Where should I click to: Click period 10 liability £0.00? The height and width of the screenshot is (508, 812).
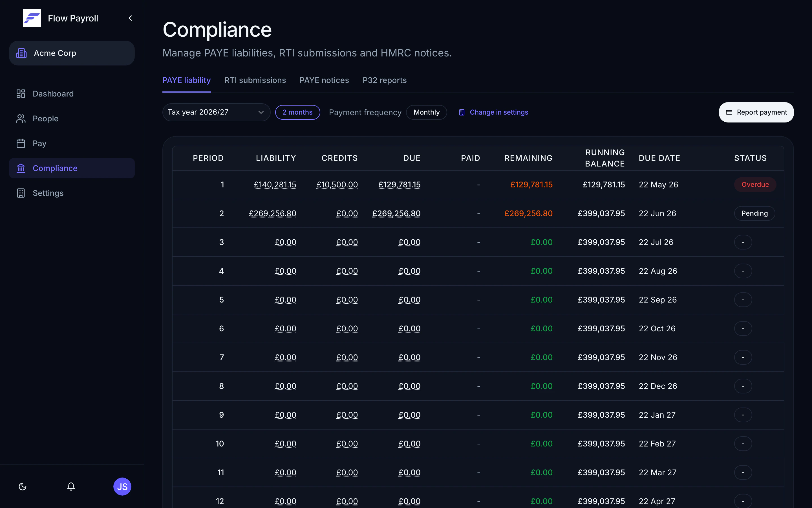285,443
